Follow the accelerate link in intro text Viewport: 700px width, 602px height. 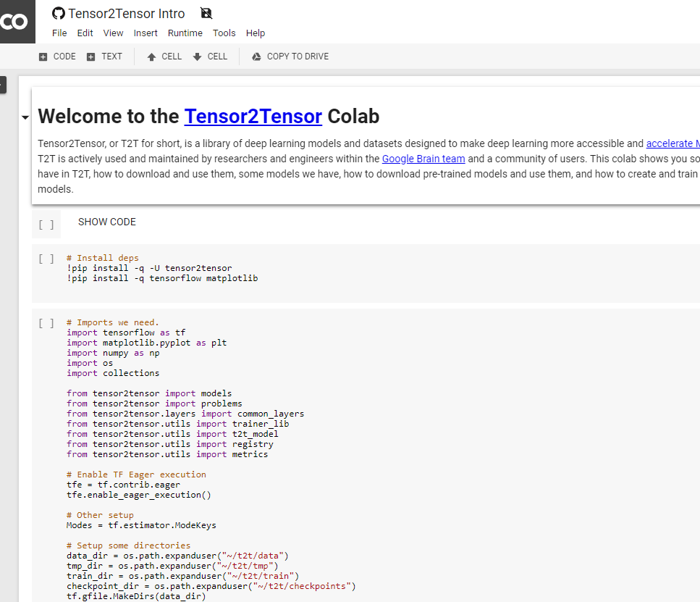672,143
